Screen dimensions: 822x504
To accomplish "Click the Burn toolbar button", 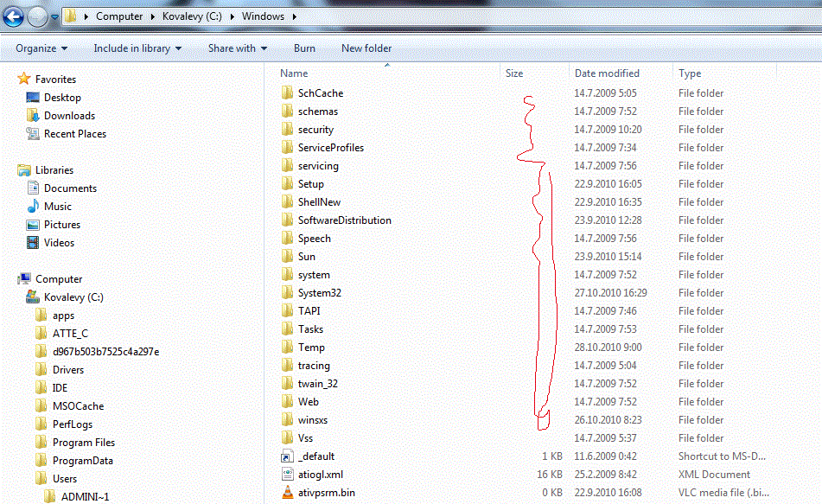I will click(x=304, y=48).
